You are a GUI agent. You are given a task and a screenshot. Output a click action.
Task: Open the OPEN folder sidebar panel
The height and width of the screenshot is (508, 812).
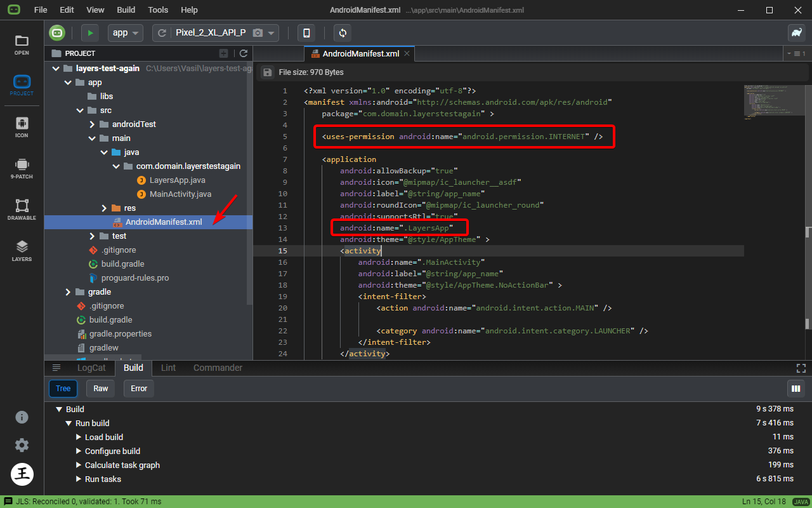[22, 44]
